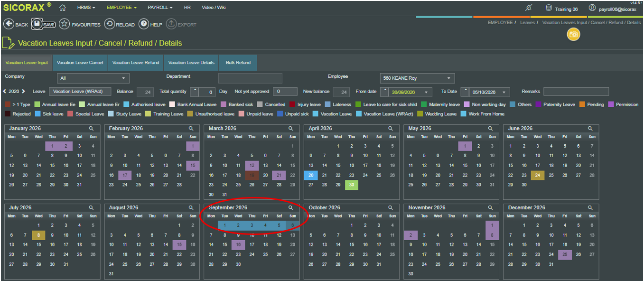Screen dimensions: 644x281
Task: Switch to Vacation Leave Refund tab
Action: pyautogui.click(x=136, y=63)
